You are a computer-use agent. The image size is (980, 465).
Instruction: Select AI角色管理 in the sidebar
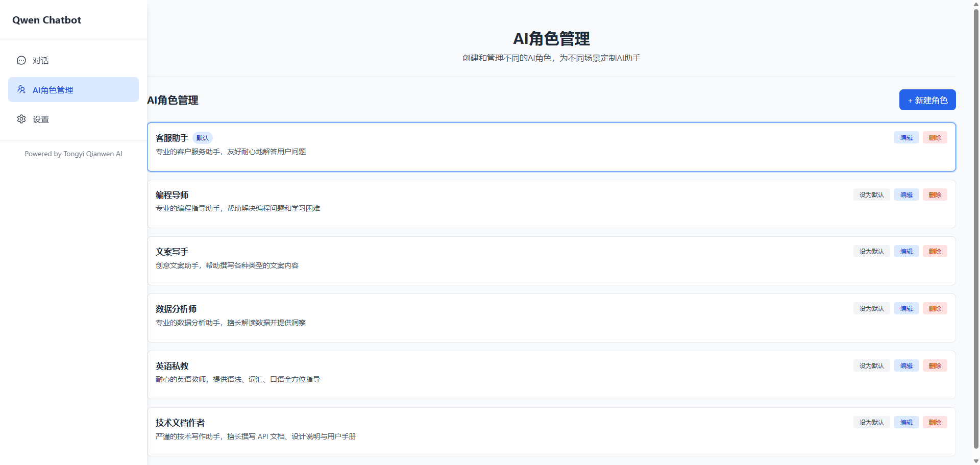point(73,89)
